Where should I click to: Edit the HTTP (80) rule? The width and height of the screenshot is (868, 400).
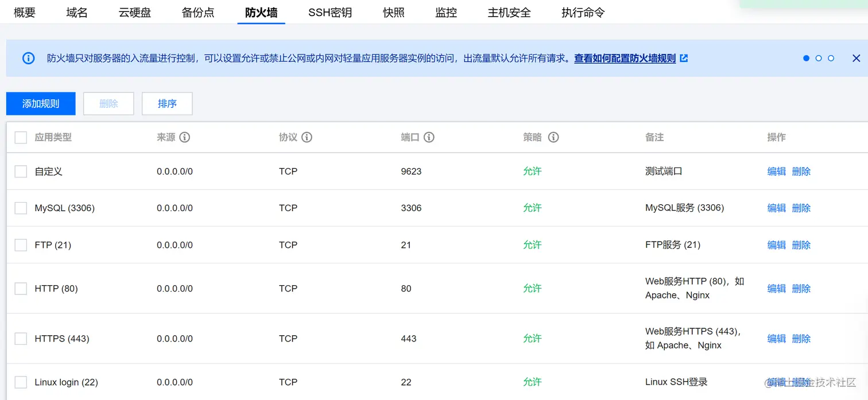click(x=777, y=288)
